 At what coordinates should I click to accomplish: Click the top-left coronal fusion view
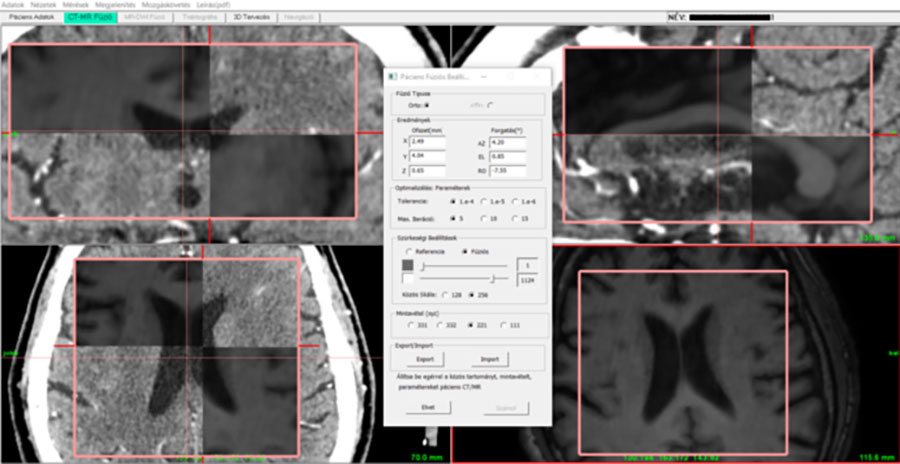192,136
